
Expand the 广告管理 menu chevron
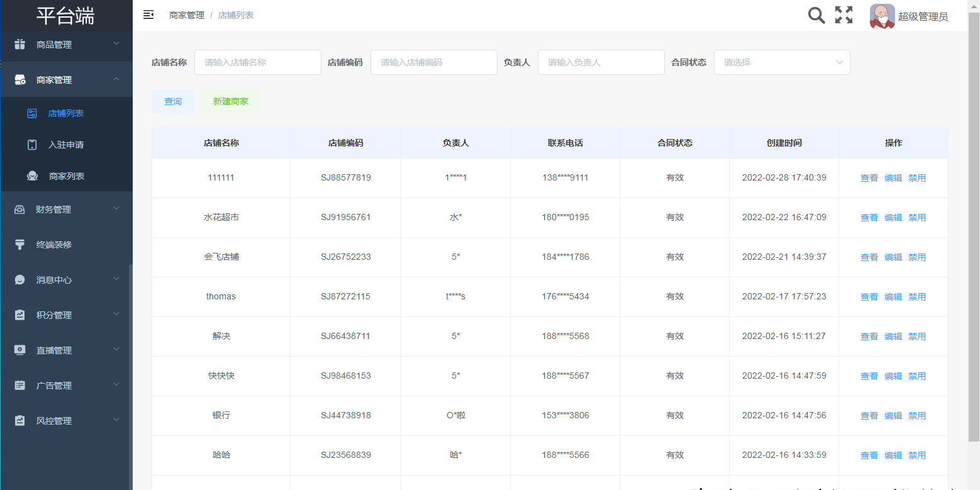(x=116, y=385)
